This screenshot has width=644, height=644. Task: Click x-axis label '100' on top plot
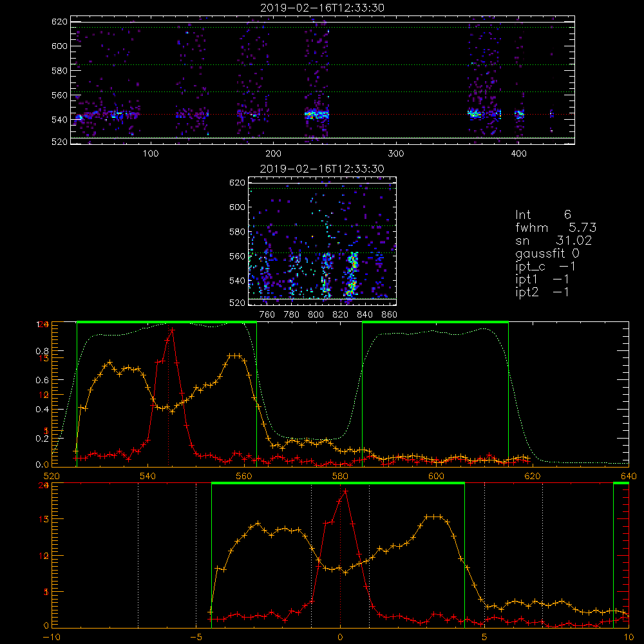pos(151,154)
